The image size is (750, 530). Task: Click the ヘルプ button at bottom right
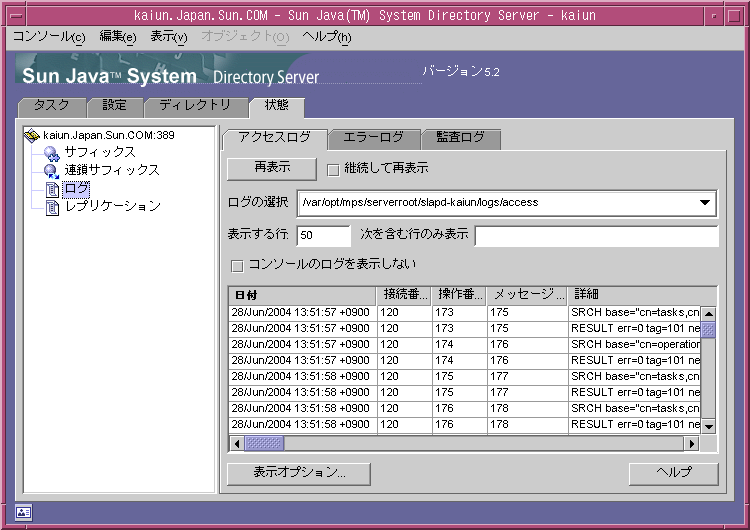pos(673,473)
